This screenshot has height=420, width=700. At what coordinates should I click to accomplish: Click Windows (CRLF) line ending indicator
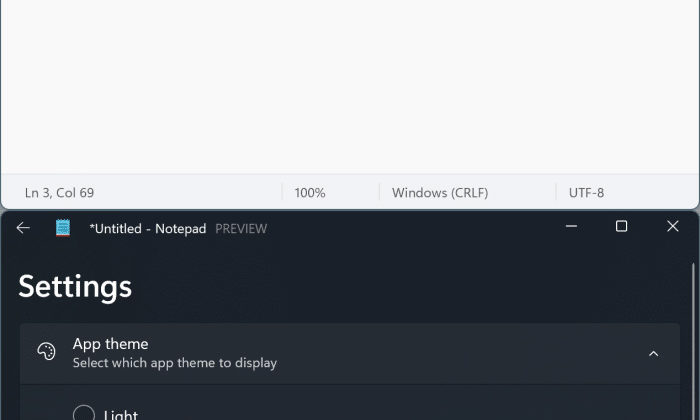pos(440,193)
